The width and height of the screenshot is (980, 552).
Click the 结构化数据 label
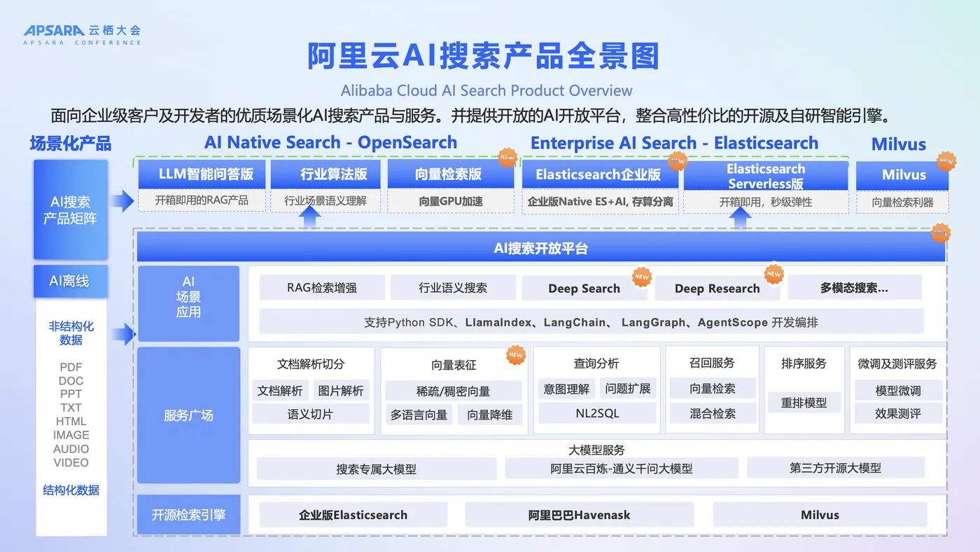coord(71,490)
